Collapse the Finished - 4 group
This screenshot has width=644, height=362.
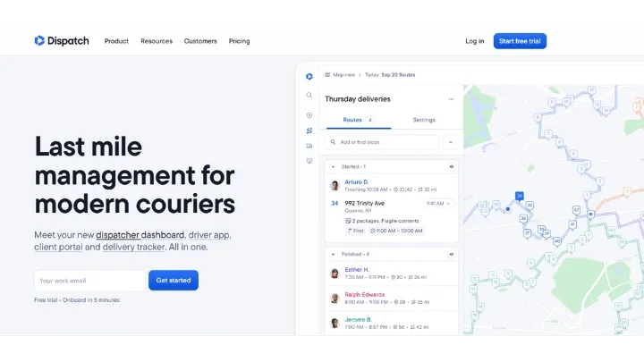[333, 255]
